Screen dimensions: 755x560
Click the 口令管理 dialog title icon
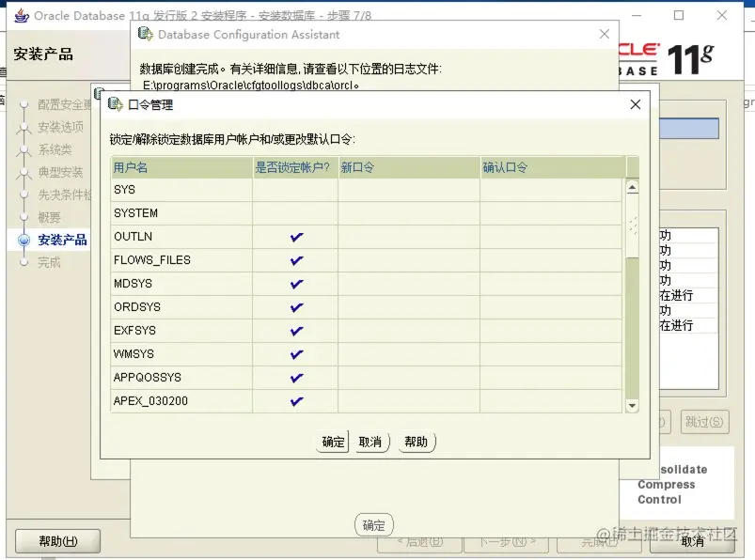[x=116, y=104]
